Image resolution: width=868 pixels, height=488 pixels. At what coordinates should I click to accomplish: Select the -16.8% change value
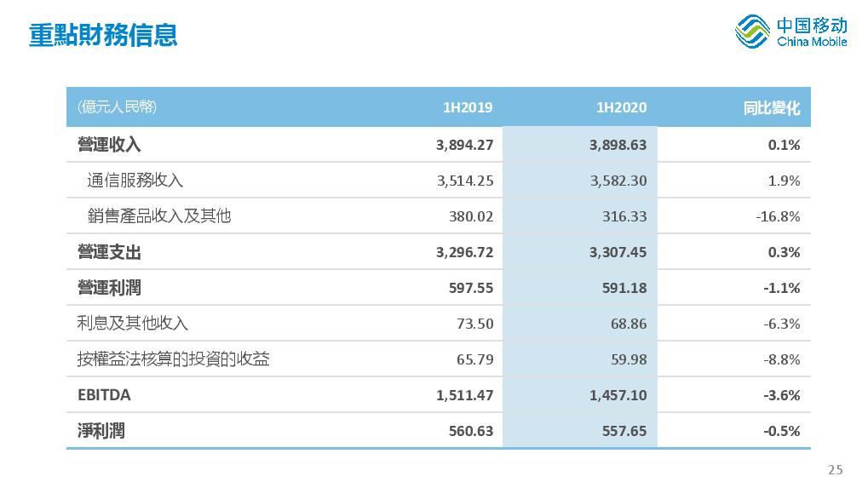tap(778, 216)
